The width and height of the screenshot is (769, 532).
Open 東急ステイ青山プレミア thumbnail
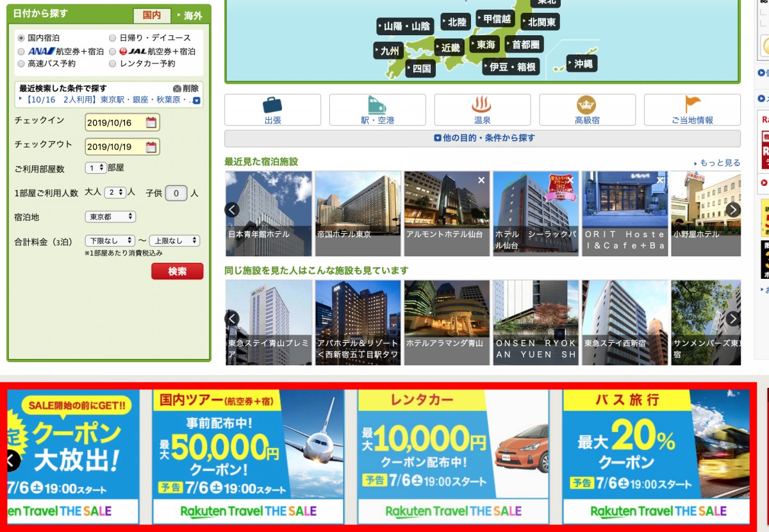pyautogui.click(x=269, y=322)
